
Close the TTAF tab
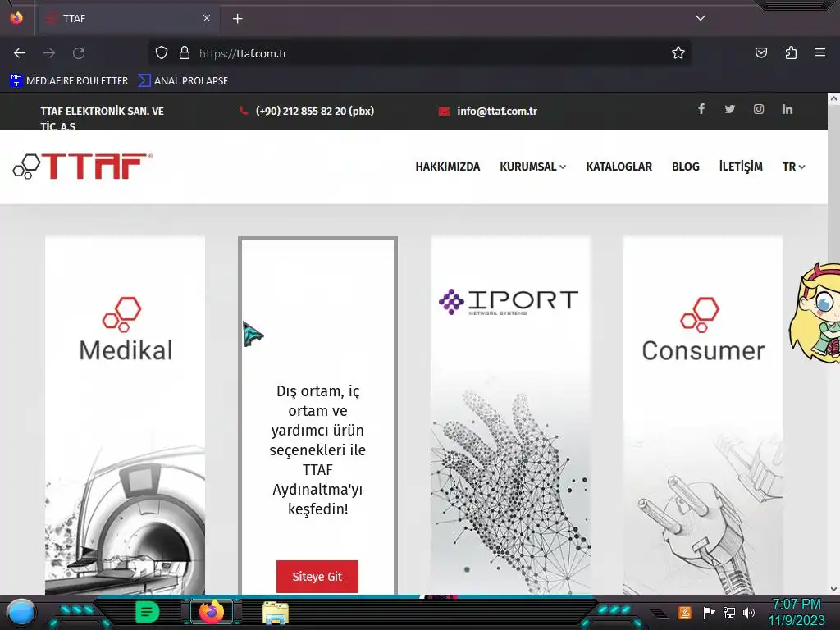pos(207,18)
